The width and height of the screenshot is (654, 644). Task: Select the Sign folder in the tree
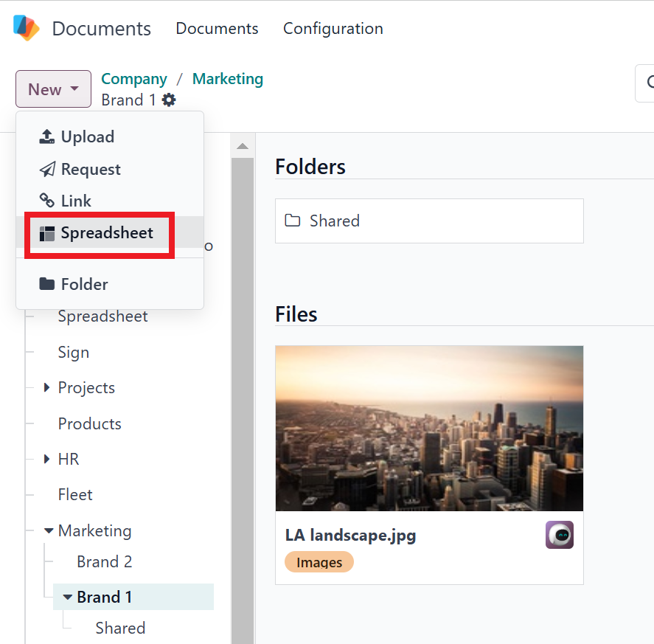(x=74, y=353)
